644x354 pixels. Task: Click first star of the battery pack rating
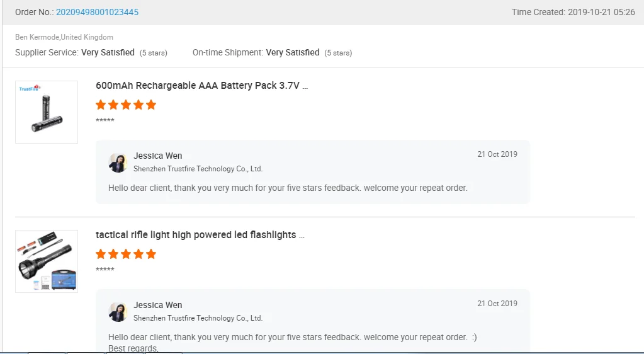(x=101, y=105)
